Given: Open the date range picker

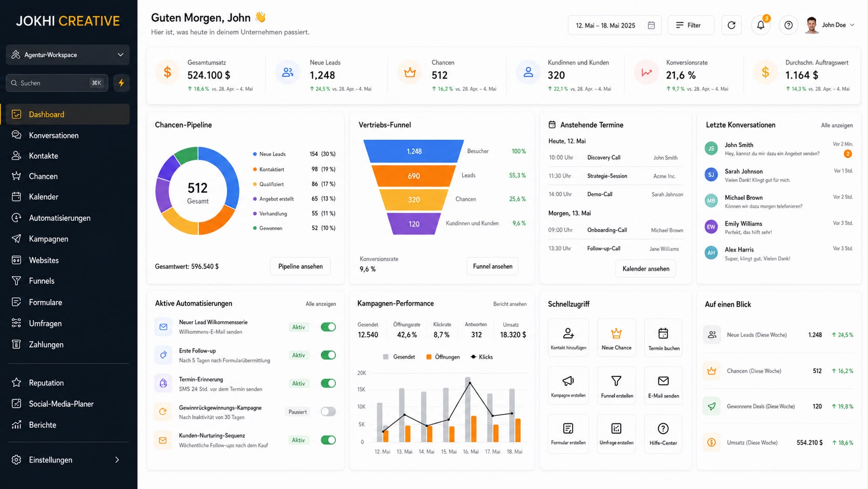Looking at the screenshot, I should 615,25.
